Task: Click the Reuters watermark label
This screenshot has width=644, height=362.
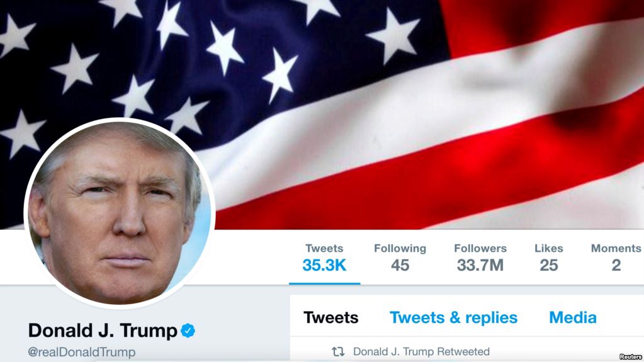Action: (x=630, y=357)
